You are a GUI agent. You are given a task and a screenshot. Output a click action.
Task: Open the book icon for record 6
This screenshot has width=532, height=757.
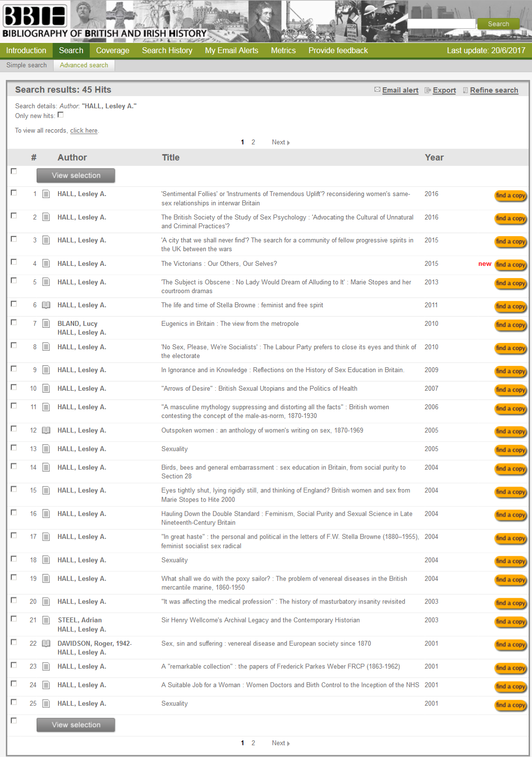coord(46,305)
